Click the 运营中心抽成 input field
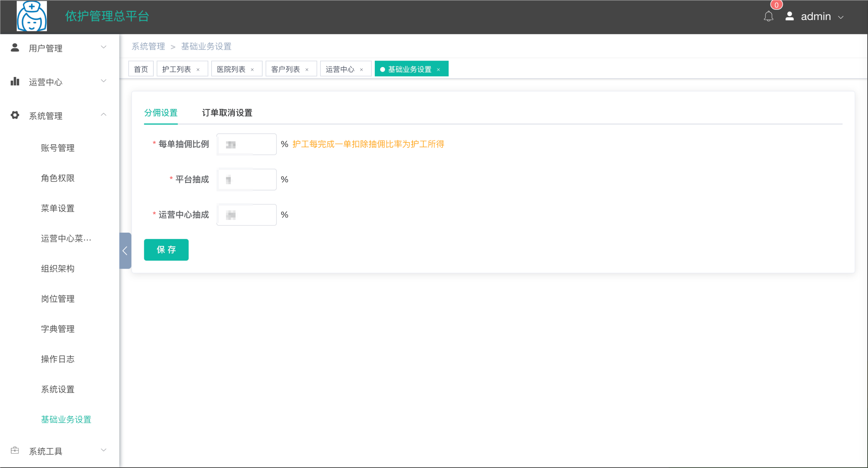868x468 pixels. 247,215
